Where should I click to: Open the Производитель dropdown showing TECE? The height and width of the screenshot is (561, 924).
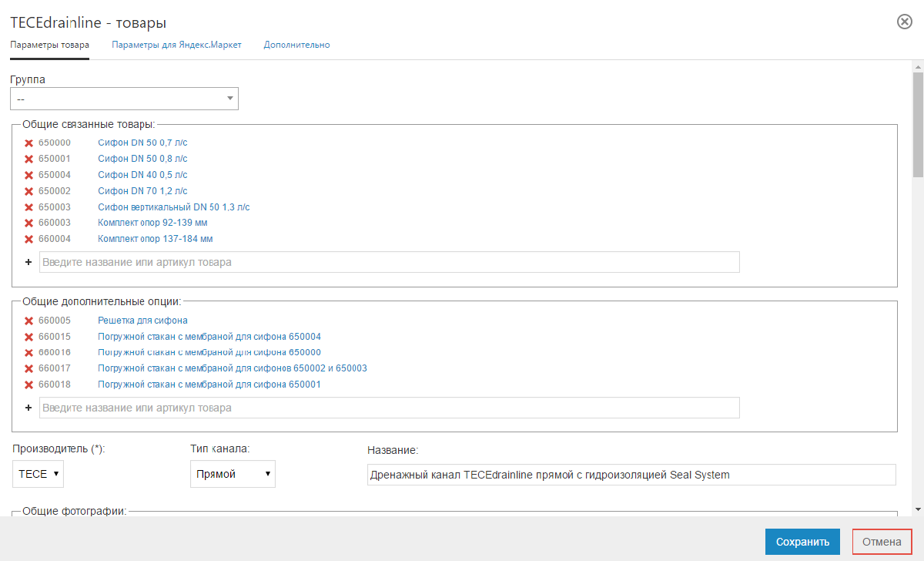click(38, 474)
